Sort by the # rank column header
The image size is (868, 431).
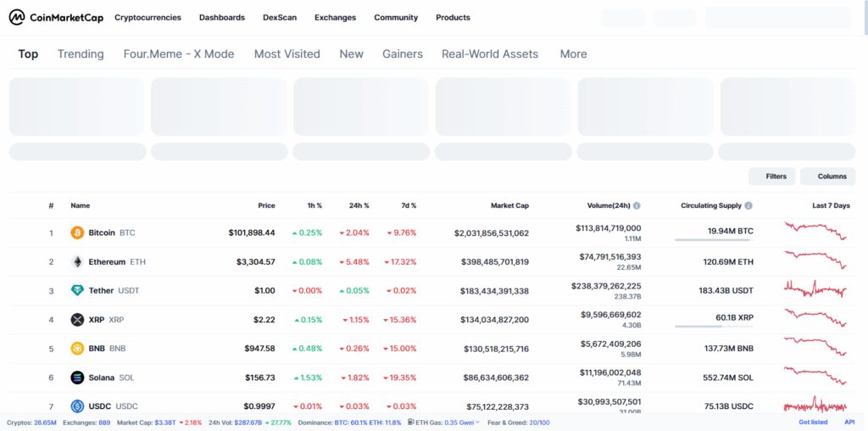51,205
